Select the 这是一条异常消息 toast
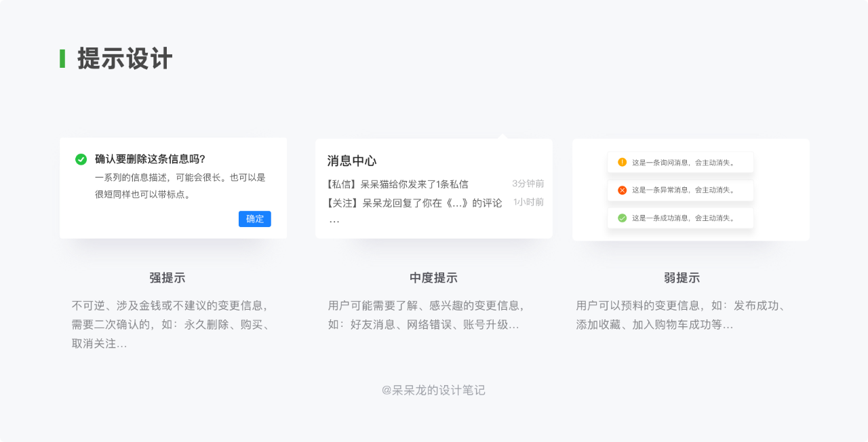Screen dimensions: 868x442 680,190
